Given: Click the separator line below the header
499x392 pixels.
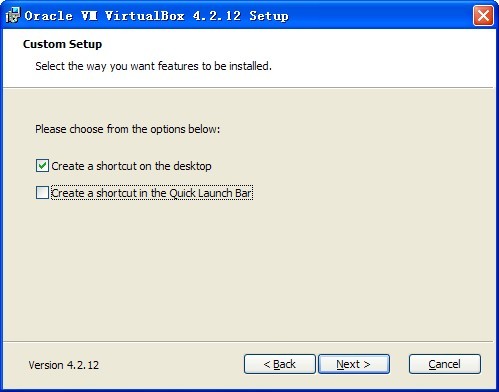Looking at the screenshot, I should click(x=248, y=88).
